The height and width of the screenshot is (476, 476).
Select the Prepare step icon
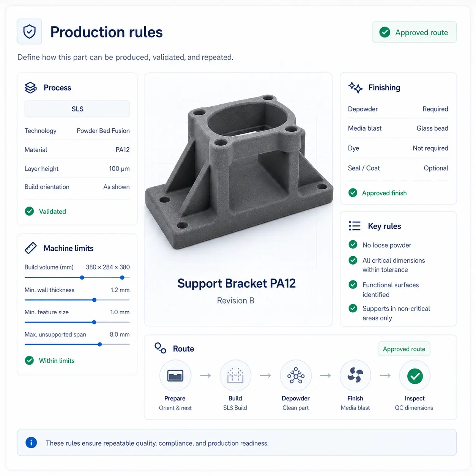(175, 375)
